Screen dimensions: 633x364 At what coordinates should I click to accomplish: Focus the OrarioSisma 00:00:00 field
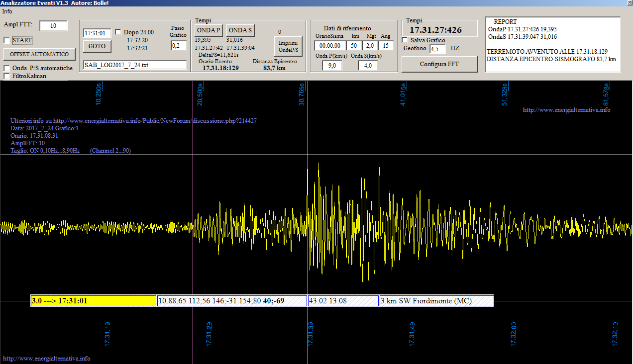pyautogui.click(x=330, y=46)
